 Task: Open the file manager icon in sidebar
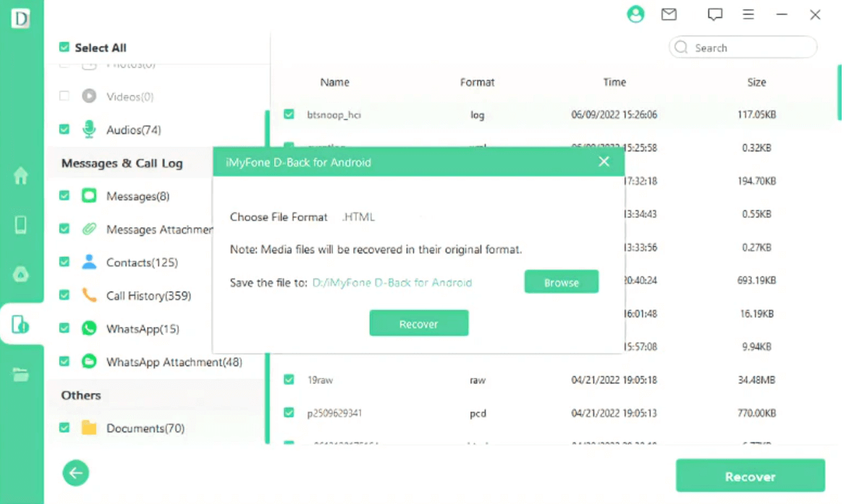(x=22, y=373)
